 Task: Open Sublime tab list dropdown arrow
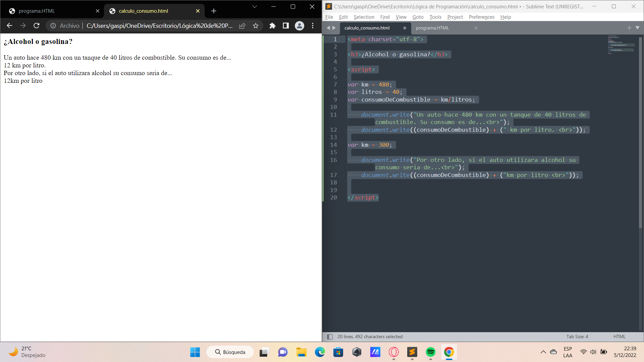click(x=637, y=28)
